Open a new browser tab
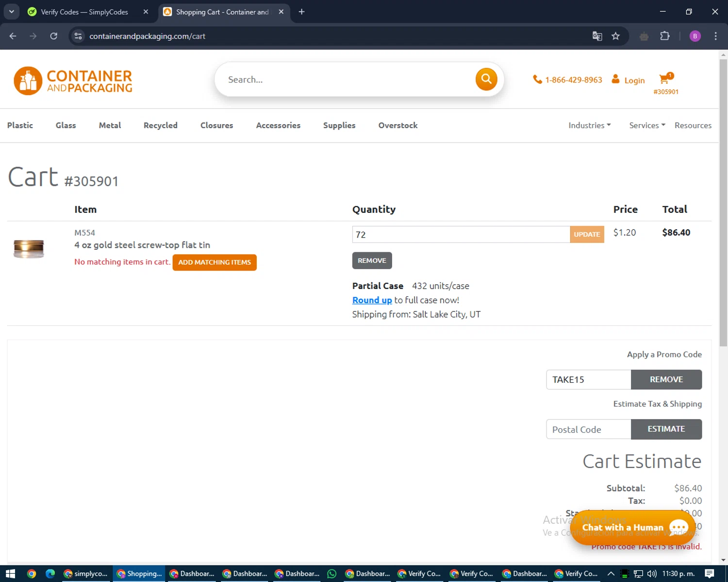This screenshot has width=728, height=582. pyautogui.click(x=301, y=12)
